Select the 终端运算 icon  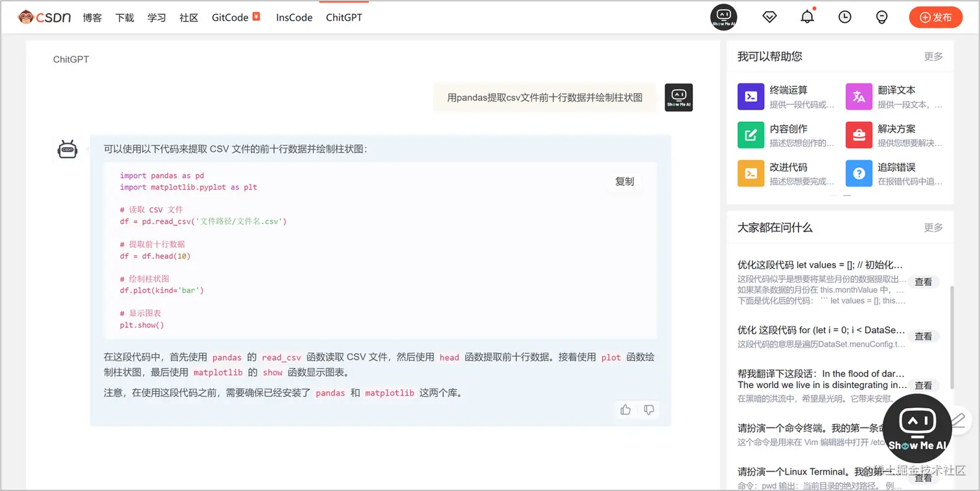click(751, 97)
